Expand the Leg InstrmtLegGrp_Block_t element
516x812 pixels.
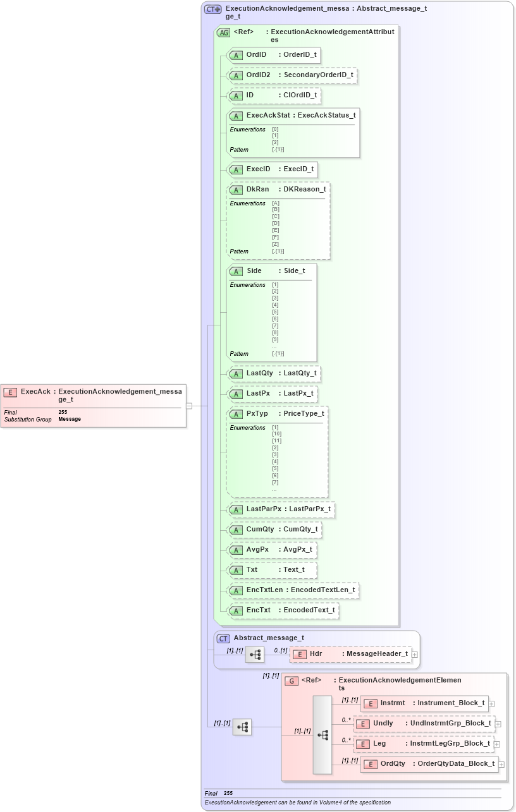pyautogui.click(x=498, y=744)
